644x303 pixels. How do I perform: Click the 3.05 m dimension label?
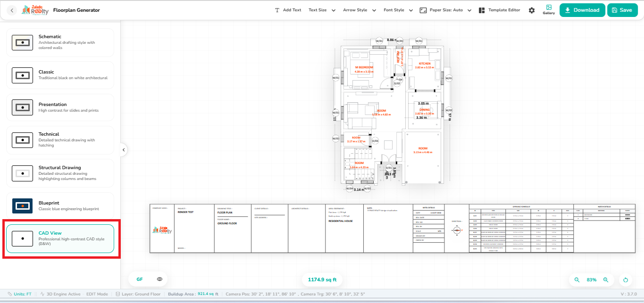pyautogui.click(x=423, y=103)
